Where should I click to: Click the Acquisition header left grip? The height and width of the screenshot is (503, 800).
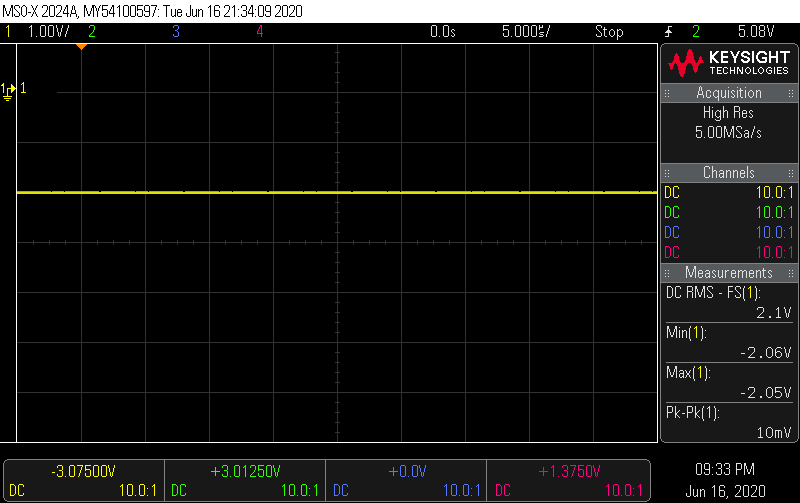pyautogui.click(x=667, y=93)
